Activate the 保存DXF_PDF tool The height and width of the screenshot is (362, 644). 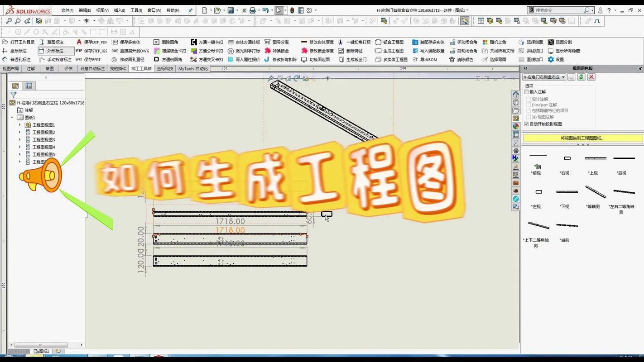tap(96, 42)
